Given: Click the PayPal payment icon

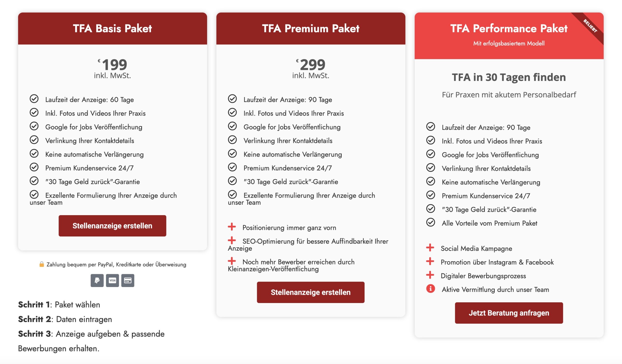Looking at the screenshot, I should tap(97, 280).
